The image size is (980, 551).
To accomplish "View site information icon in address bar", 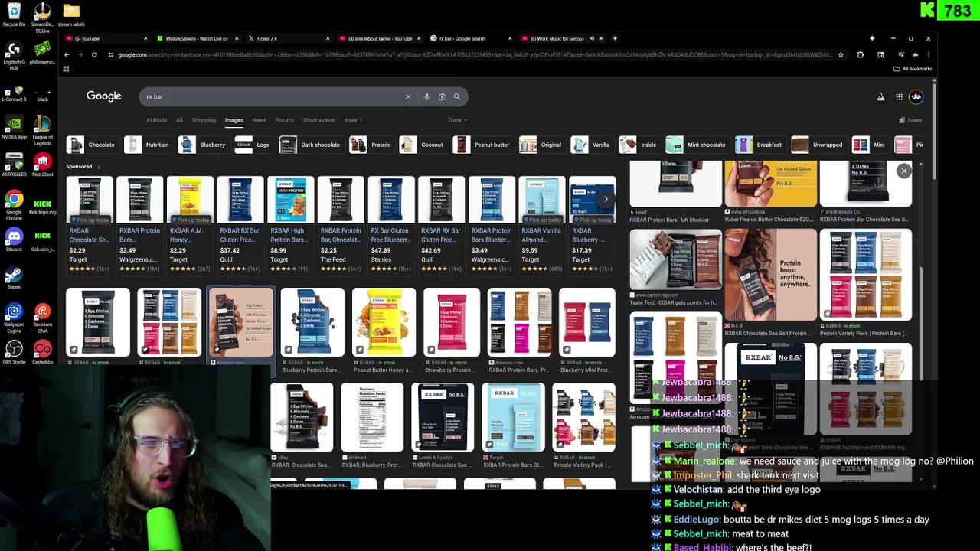I will [x=111, y=55].
